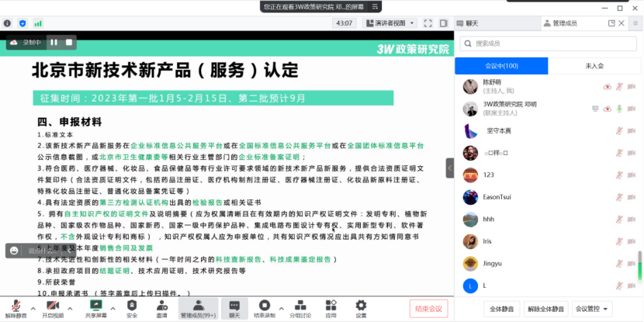Image resolution: width=644 pixels, height=322 pixels.
Task: Open 会议管控 dropdown
Action: click(x=592, y=309)
